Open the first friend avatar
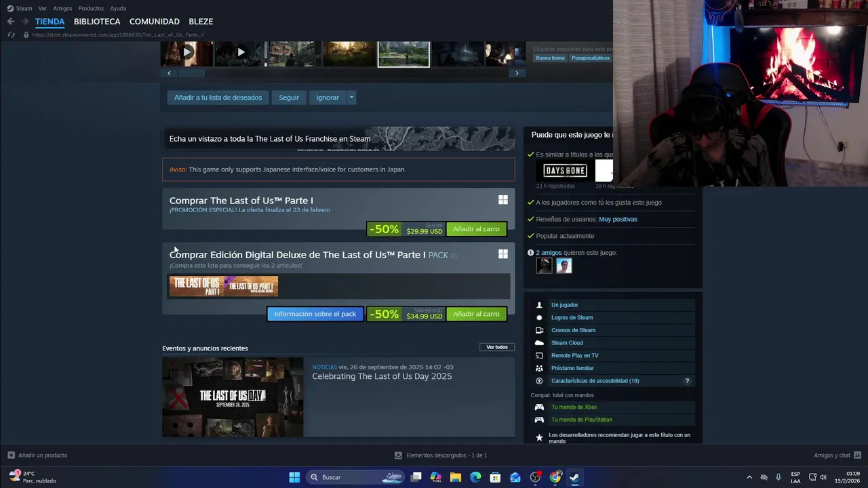 coord(545,266)
